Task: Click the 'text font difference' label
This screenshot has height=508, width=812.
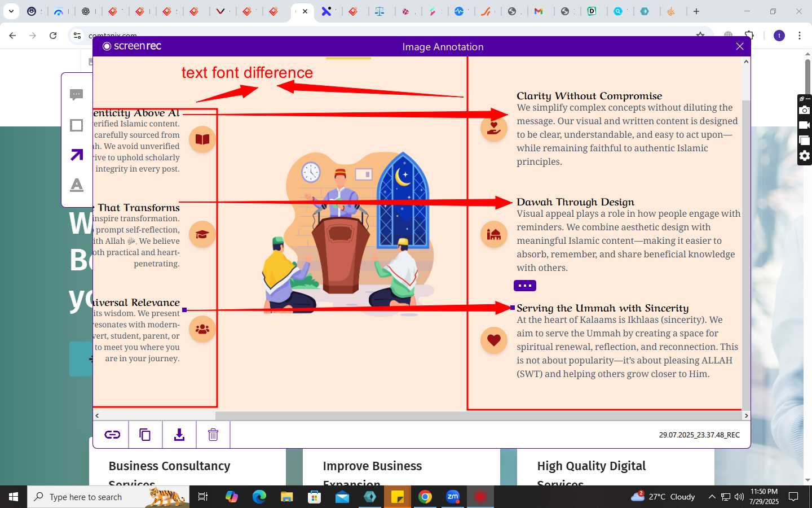Action: [x=247, y=73]
